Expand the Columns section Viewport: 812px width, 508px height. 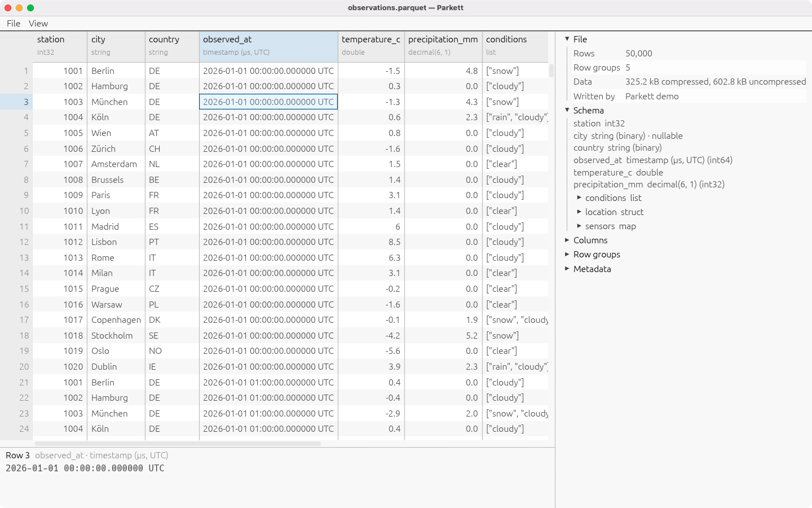(567, 240)
